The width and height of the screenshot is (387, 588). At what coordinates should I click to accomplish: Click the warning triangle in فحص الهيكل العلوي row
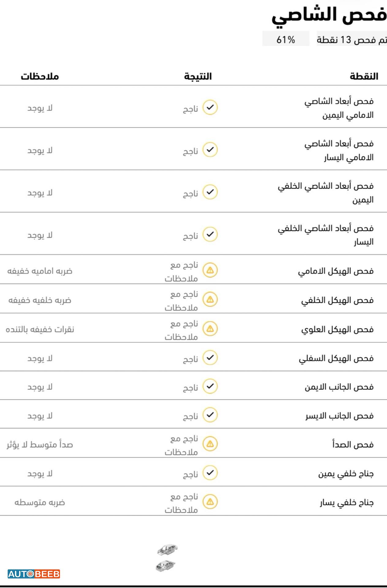210,329
